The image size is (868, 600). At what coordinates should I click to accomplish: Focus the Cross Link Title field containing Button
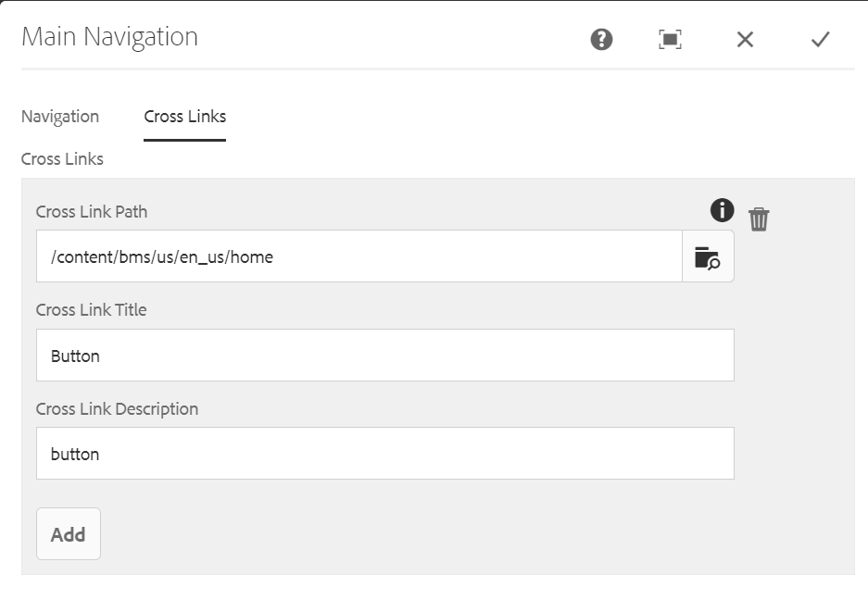point(385,356)
